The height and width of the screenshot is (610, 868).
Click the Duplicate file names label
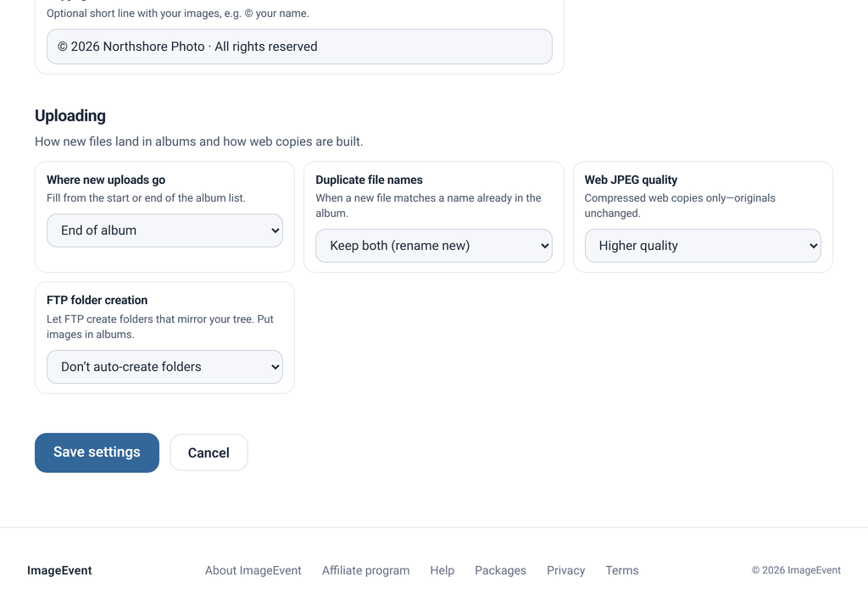pos(370,180)
